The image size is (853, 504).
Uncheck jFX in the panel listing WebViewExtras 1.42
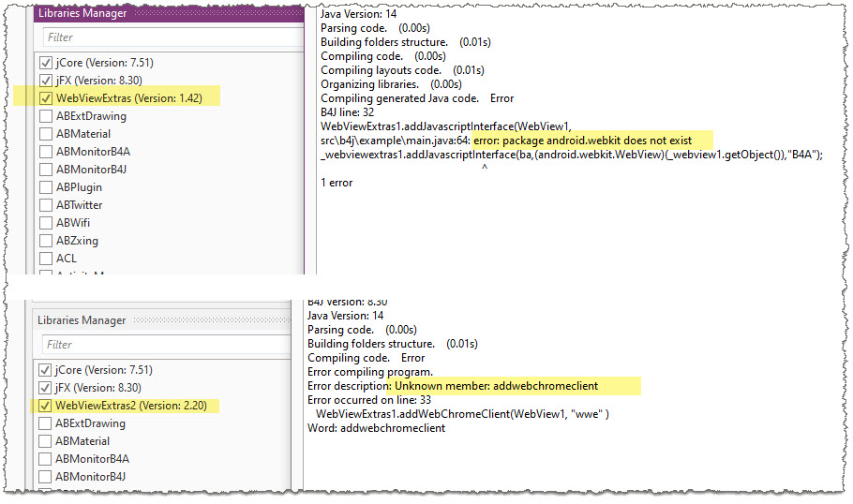(46, 81)
